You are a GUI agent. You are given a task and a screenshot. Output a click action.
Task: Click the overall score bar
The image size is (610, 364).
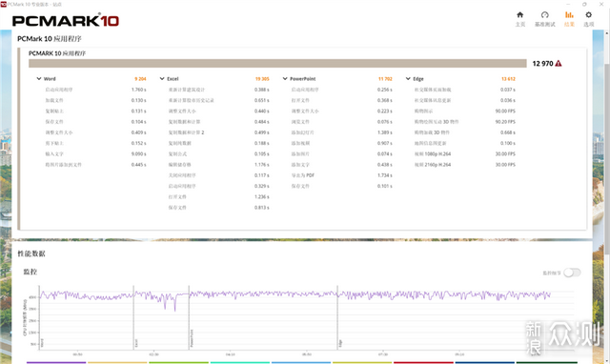[x=277, y=64]
